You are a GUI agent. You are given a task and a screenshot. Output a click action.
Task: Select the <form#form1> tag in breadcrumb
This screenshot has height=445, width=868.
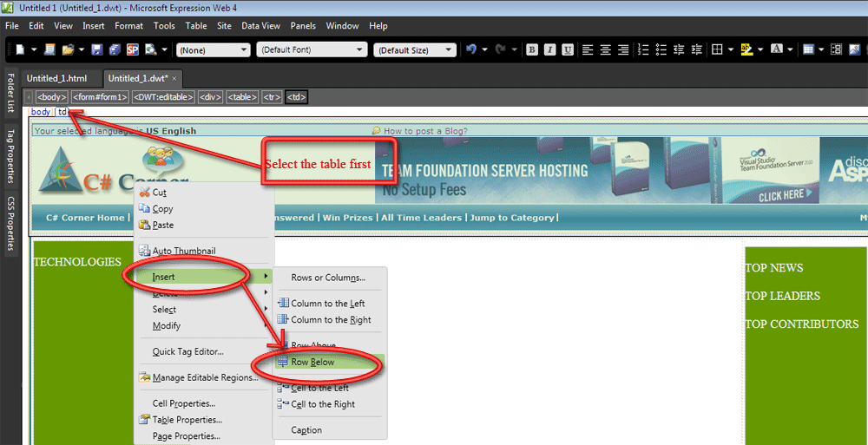coord(100,97)
